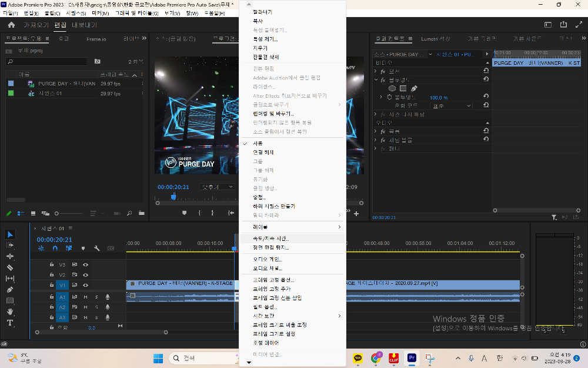Switch Project panel to list view

pos(21,213)
